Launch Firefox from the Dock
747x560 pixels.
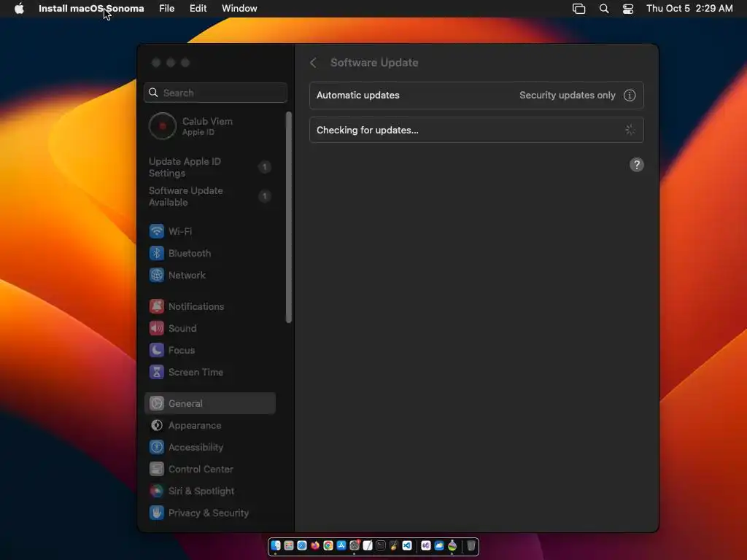pyautogui.click(x=315, y=545)
